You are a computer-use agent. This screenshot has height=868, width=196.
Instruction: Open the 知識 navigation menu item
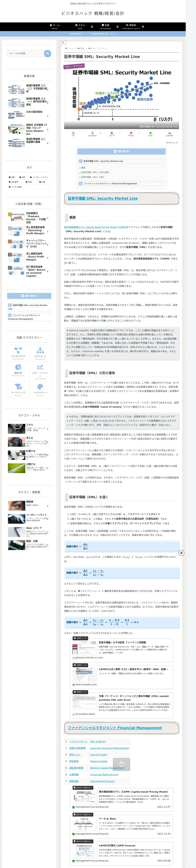tap(105, 27)
